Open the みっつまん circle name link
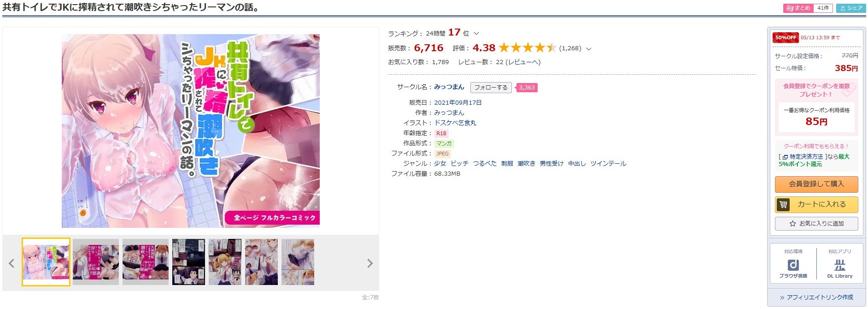The width and height of the screenshot is (868, 309). coord(449,87)
